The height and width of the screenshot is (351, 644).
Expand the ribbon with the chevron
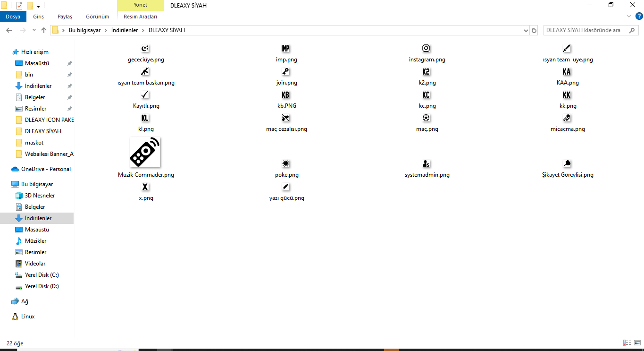628,17
